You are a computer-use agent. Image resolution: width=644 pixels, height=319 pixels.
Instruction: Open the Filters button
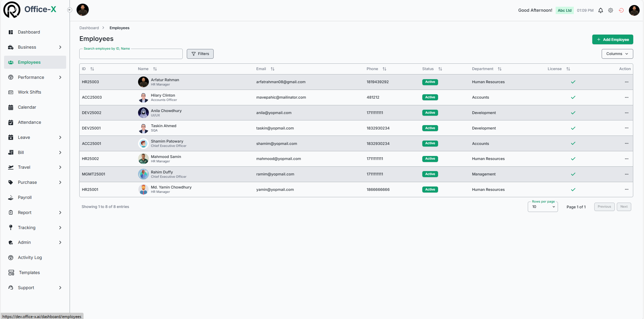click(200, 54)
